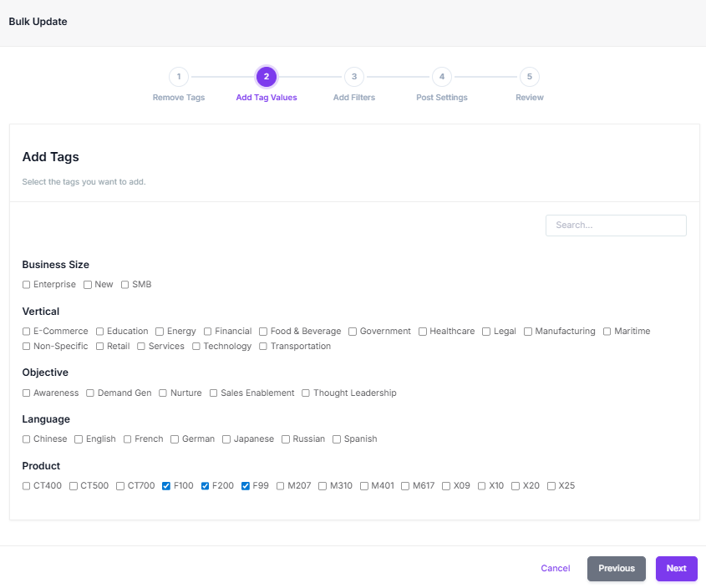This screenshot has width=706, height=588.
Task: Enable the Services vertical tag
Action: coord(141,347)
